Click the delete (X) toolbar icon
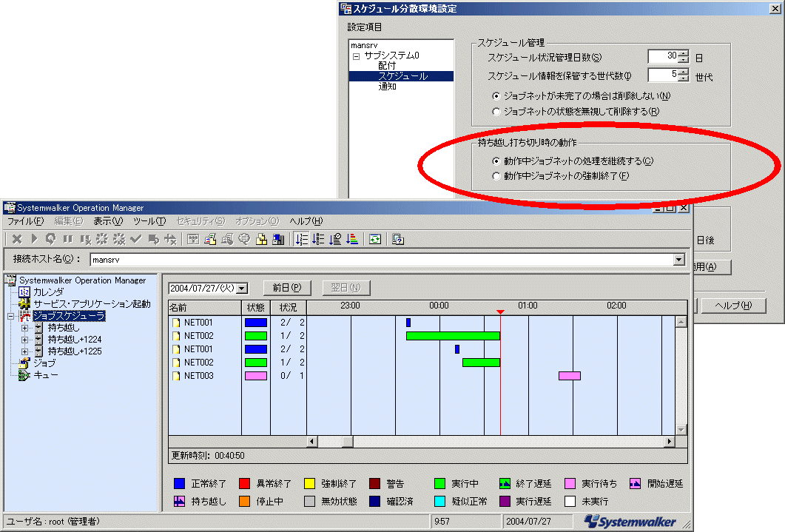The image size is (785, 532). [17, 239]
